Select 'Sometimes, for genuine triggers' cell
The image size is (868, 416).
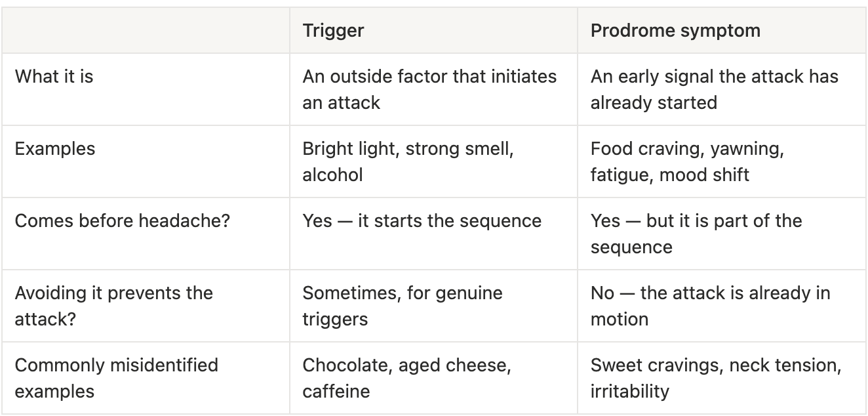(x=433, y=306)
